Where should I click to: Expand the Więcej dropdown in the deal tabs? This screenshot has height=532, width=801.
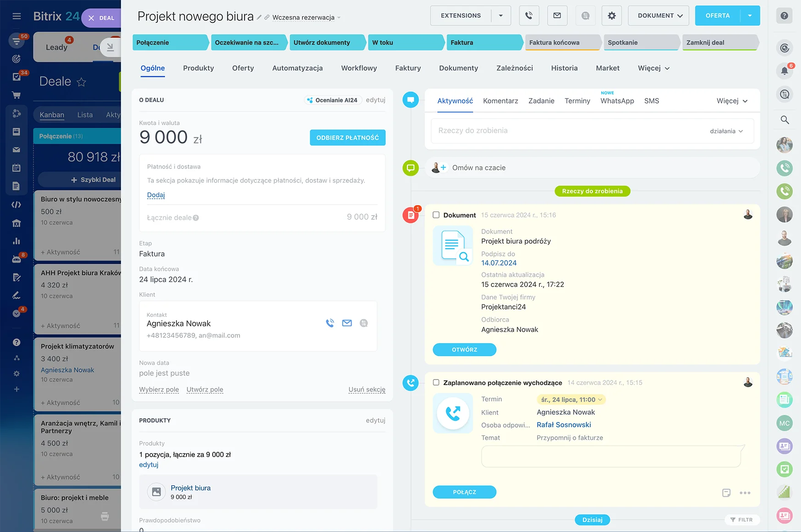(x=653, y=68)
